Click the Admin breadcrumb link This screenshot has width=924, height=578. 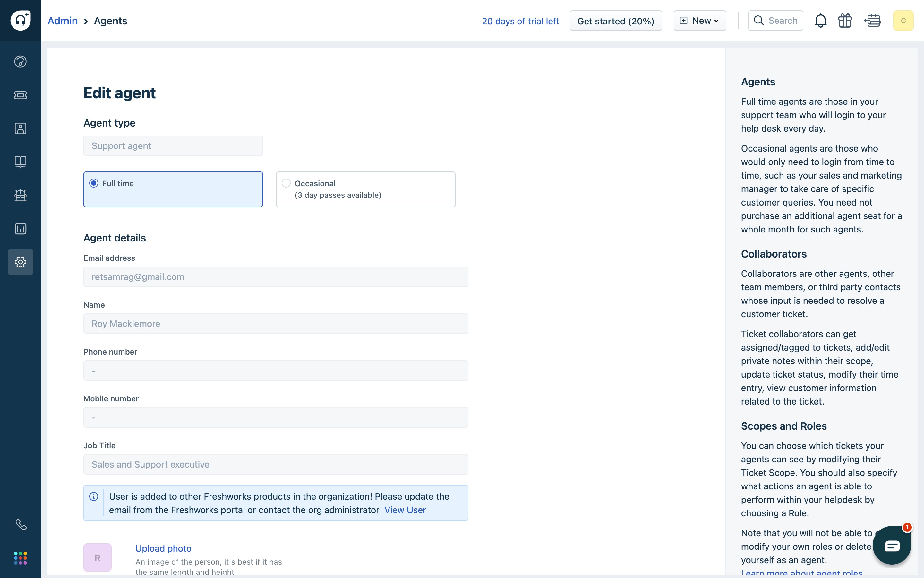tap(63, 21)
